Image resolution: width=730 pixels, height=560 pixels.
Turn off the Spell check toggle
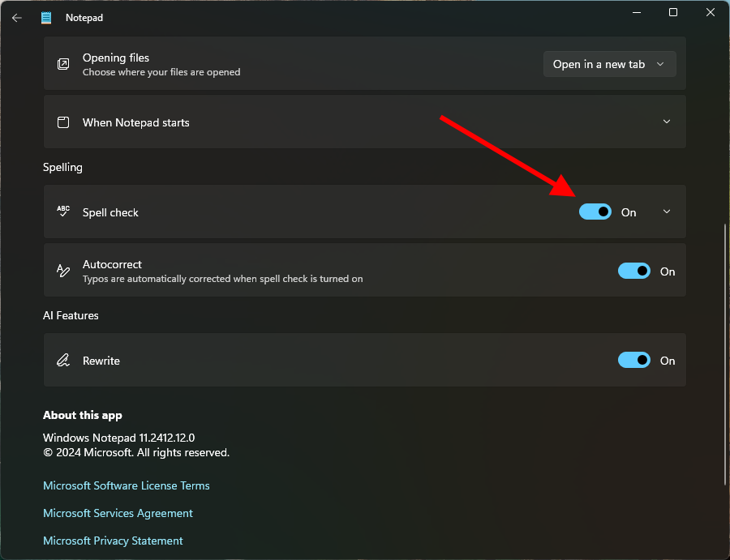pos(595,212)
